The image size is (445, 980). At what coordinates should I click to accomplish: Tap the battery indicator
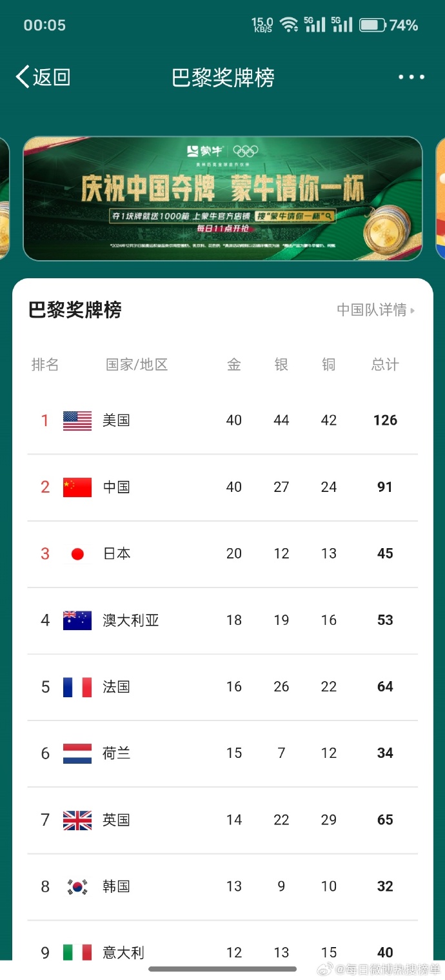click(372, 24)
